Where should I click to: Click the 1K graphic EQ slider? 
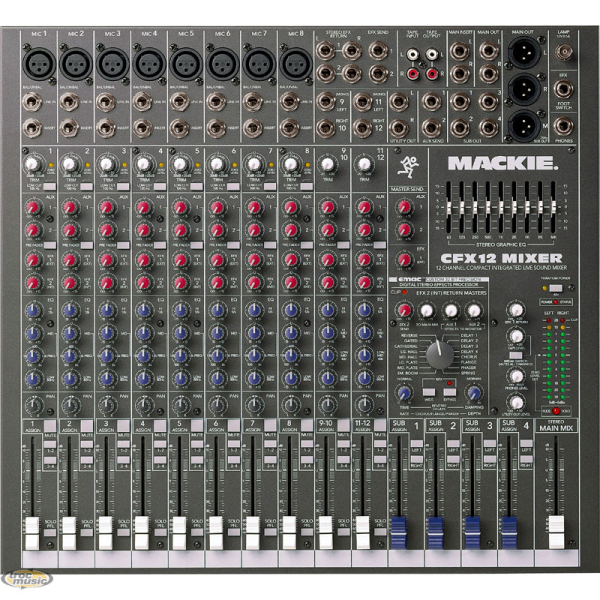click(x=501, y=207)
